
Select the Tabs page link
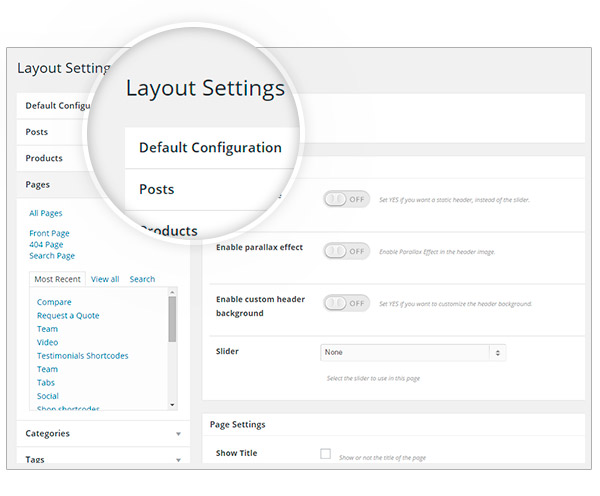[46, 382]
